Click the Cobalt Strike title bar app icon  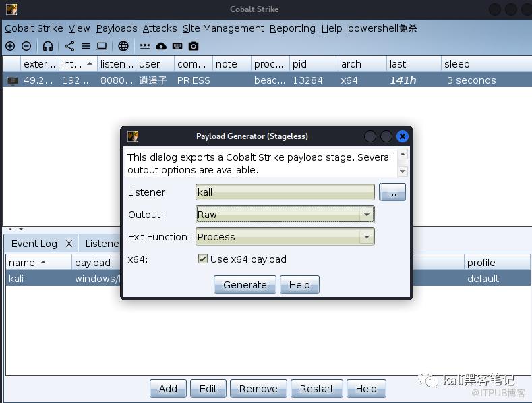(11, 9)
